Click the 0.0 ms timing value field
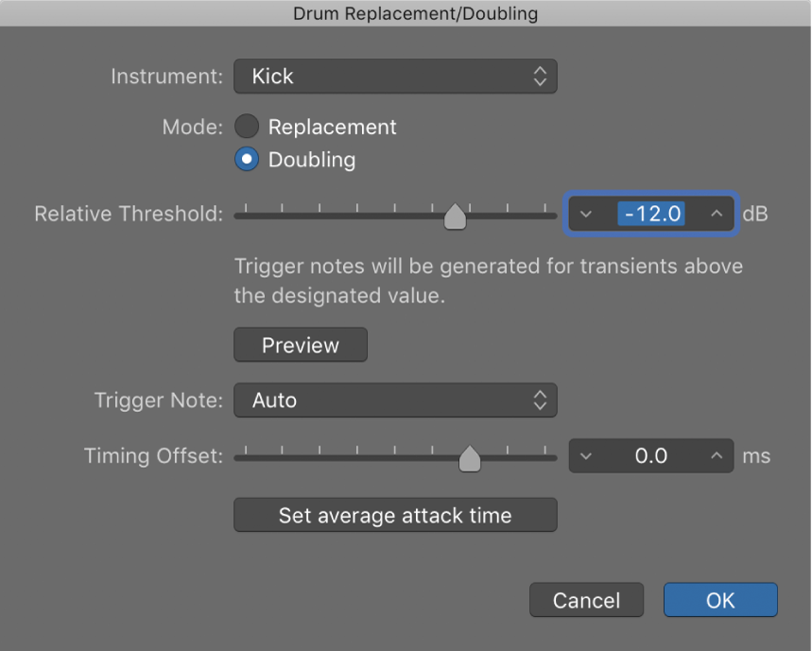 [x=650, y=455]
